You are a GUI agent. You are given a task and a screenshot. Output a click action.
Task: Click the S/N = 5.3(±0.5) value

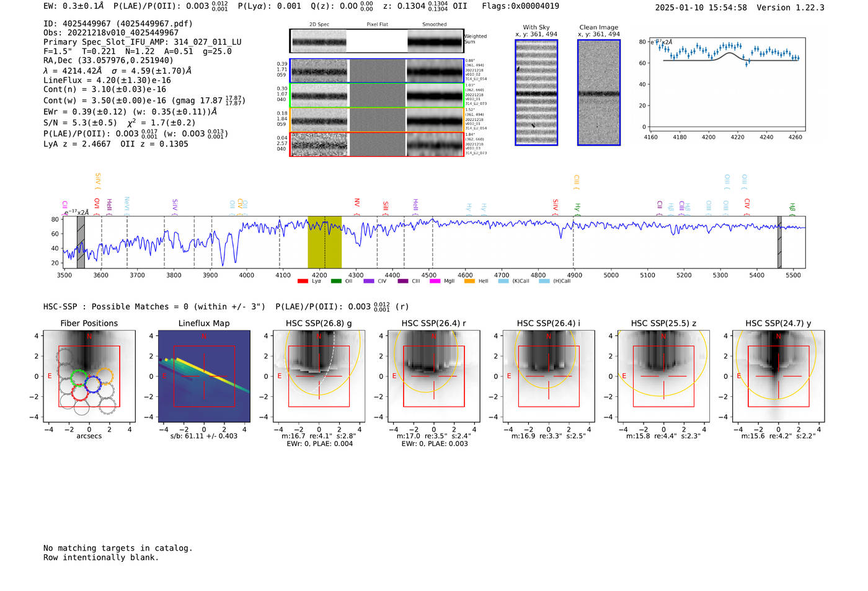click(80, 123)
